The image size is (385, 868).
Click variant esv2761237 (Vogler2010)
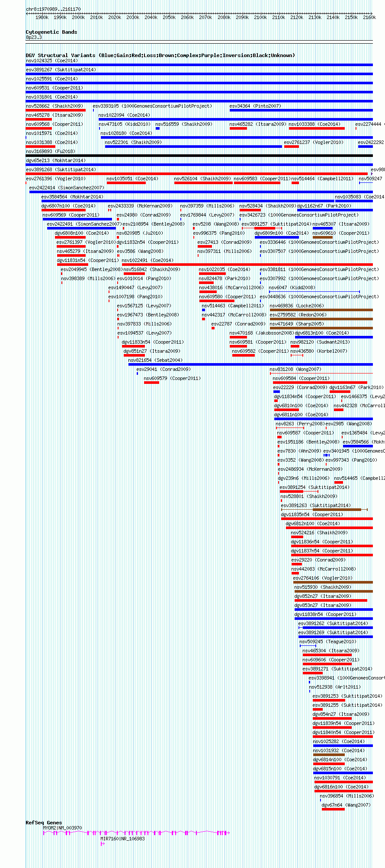point(314,142)
